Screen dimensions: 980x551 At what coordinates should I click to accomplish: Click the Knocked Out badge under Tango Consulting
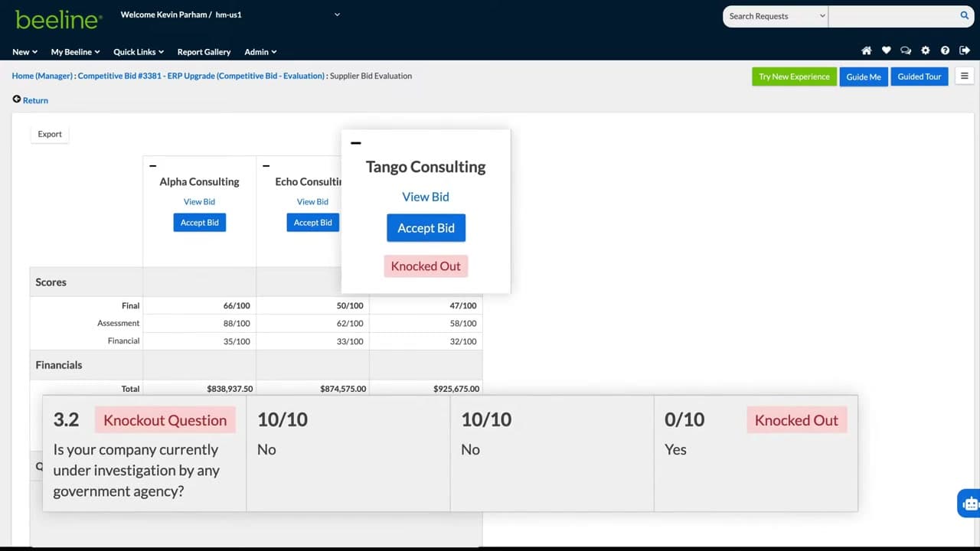426,266
